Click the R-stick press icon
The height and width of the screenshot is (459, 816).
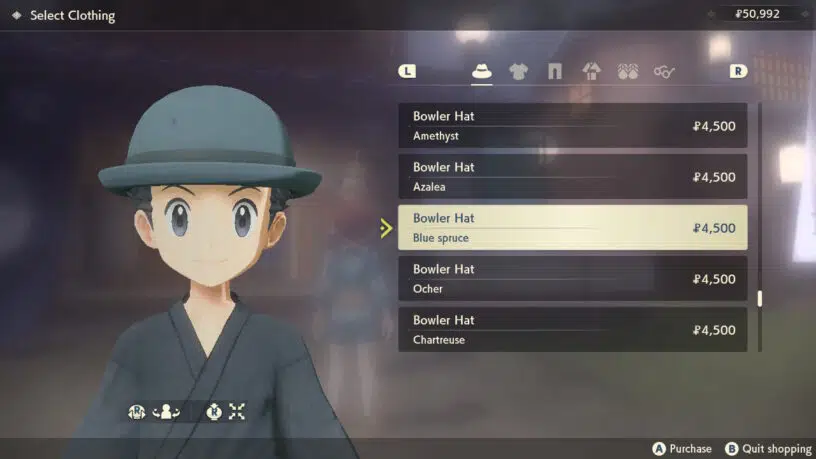click(214, 412)
